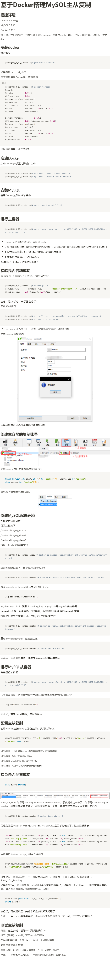Select the 函数 (function) toolbar icon

(48, 443)
